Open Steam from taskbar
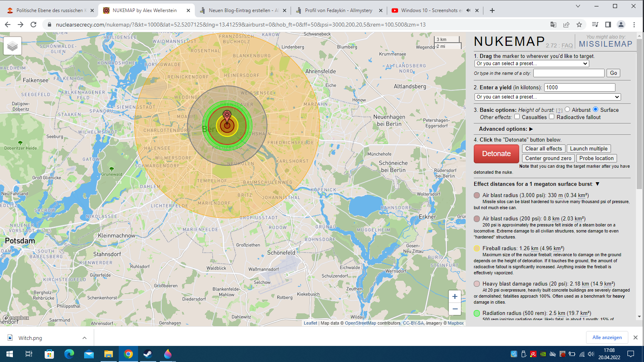 [148, 354]
